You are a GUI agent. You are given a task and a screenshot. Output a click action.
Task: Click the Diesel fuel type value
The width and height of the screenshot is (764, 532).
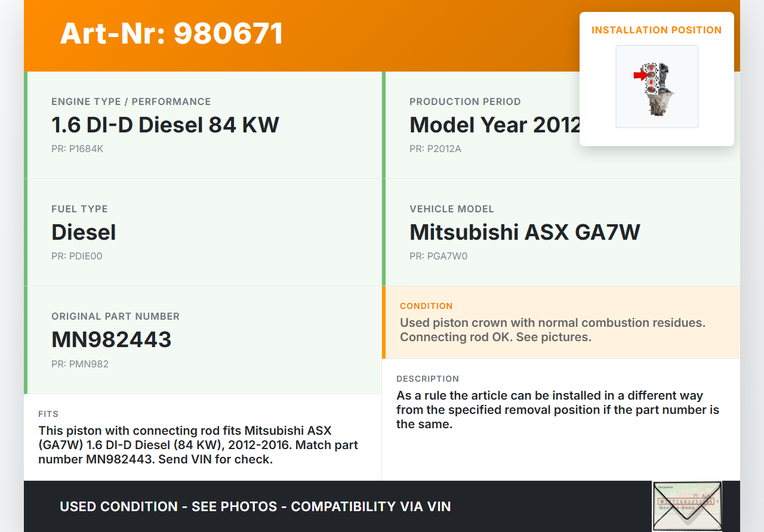pyautogui.click(x=84, y=232)
